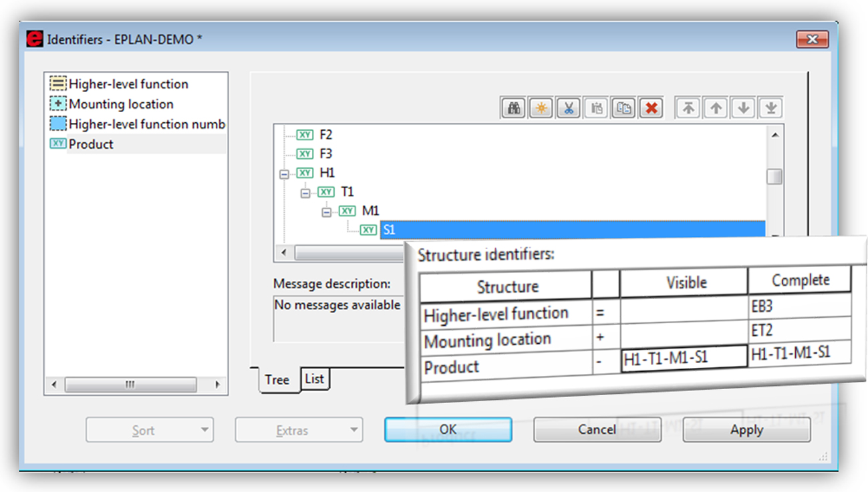Screen dimensions: 868x492
Task: Click the scissors Cut icon
Action: pos(568,108)
